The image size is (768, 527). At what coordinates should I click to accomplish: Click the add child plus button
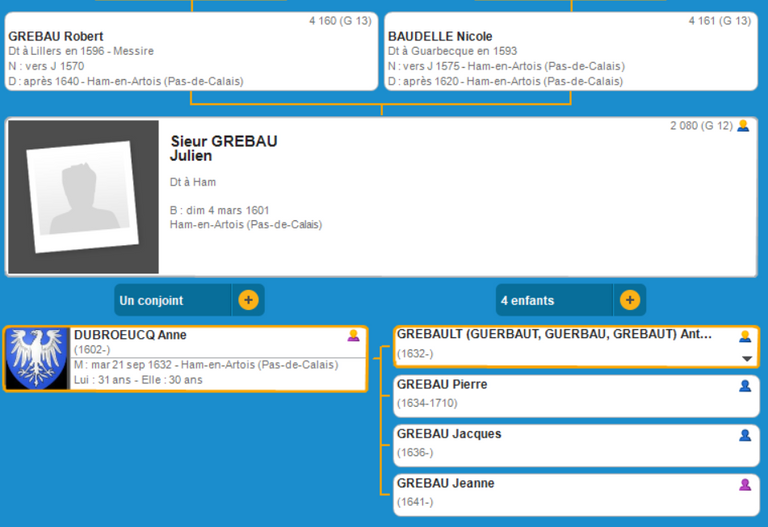(x=629, y=300)
